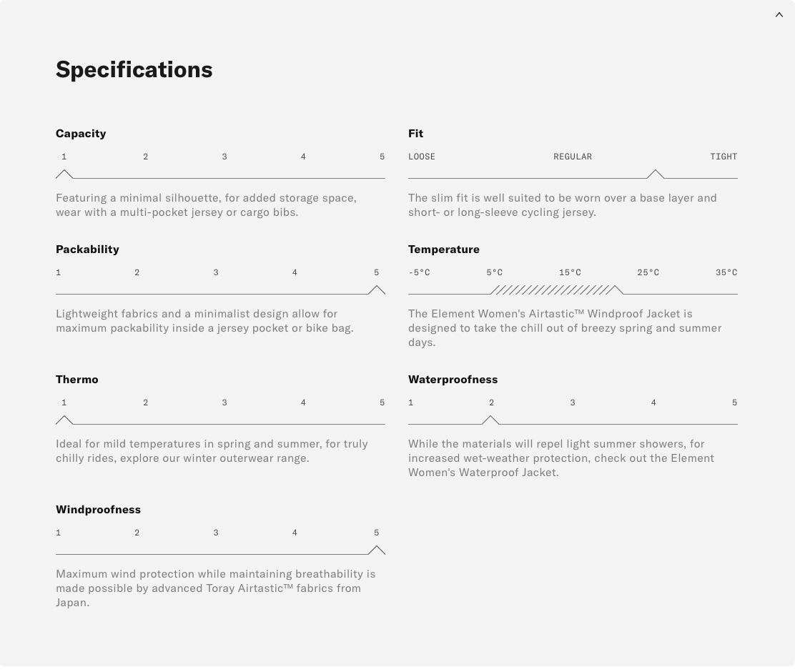Click the Waterproofness scale marker at 2

490,420
